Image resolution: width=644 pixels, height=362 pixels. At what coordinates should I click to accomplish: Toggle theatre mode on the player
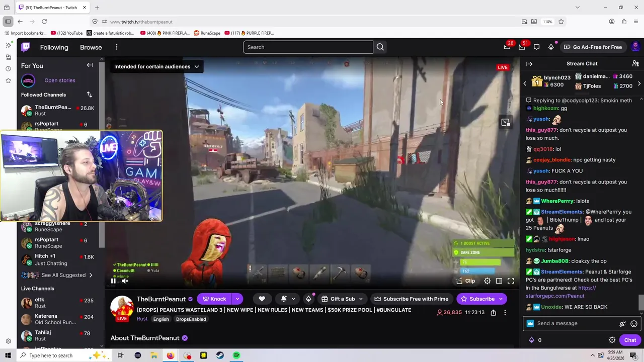tap(499, 281)
